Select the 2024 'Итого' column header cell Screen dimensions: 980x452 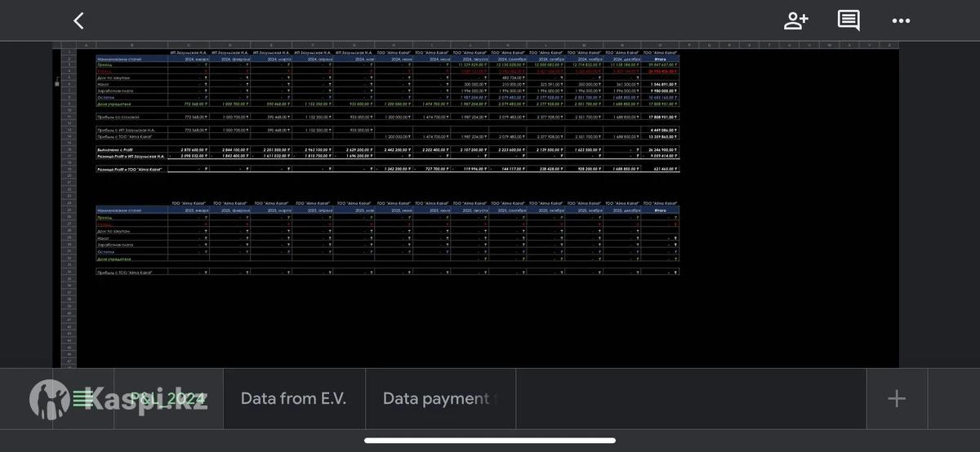coord(659,59)
